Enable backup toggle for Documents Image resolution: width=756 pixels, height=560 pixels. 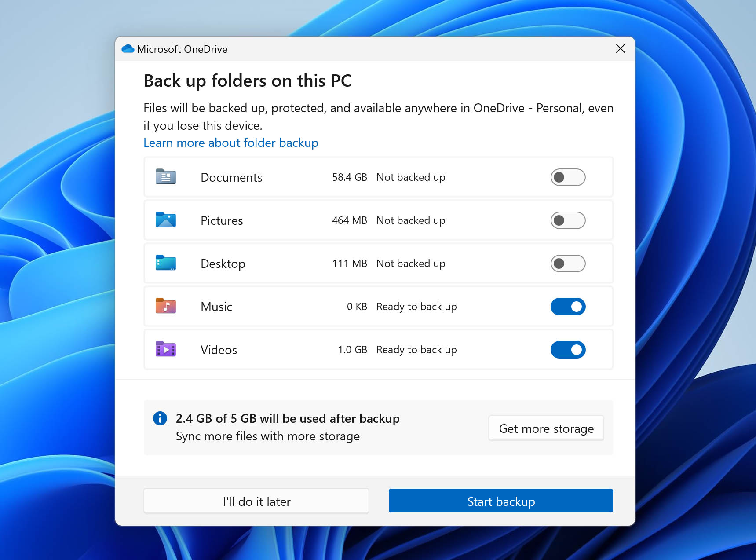click(x=568, y=177)
